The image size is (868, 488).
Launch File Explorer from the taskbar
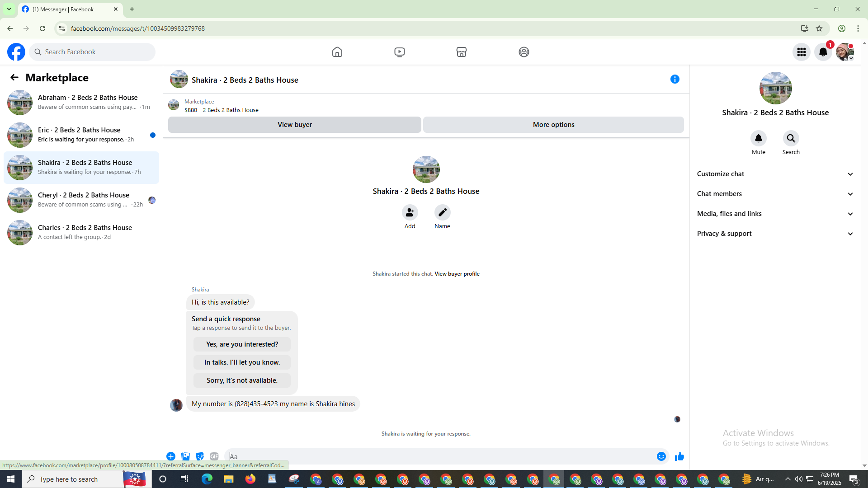point(229,479)
